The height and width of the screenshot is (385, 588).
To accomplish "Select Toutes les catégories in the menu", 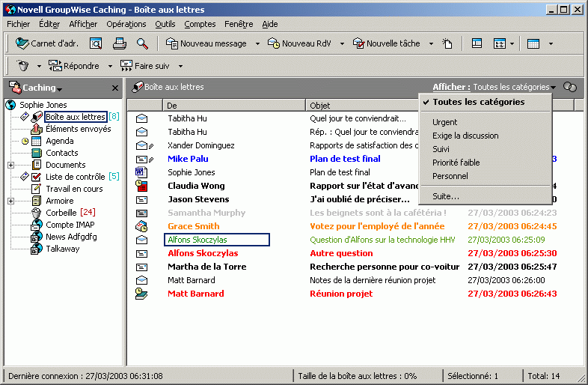I will [x=486, y=102].
